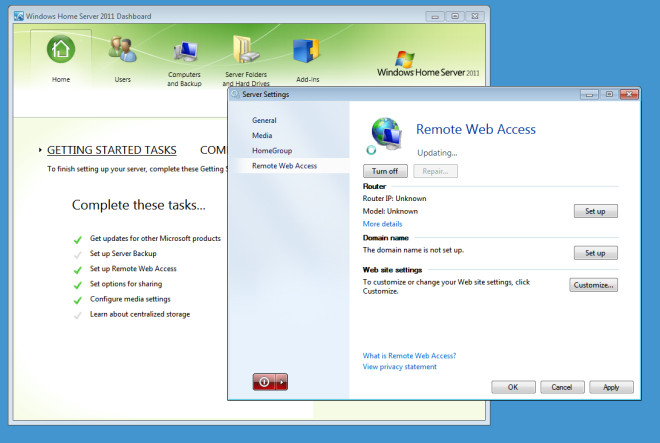
Task: Open What is Remote Web Access link
Action: [x=409, y=355]
